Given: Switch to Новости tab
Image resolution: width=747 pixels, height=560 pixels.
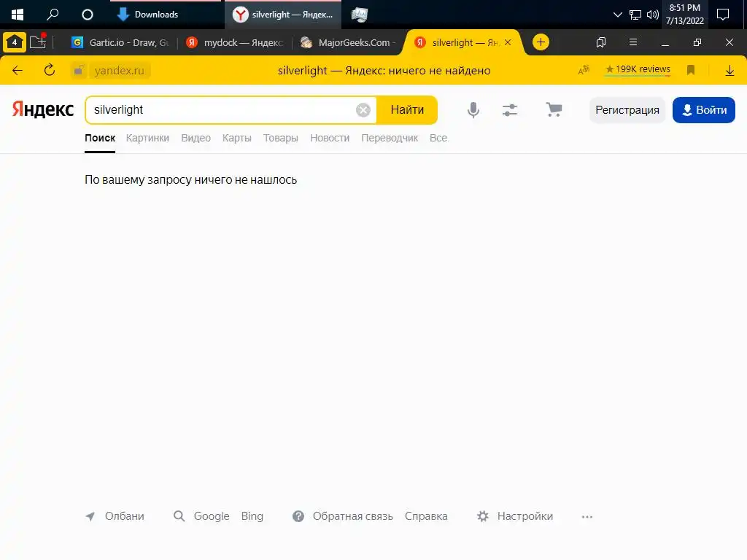Looking at the screenshot, I should point(330,138).
